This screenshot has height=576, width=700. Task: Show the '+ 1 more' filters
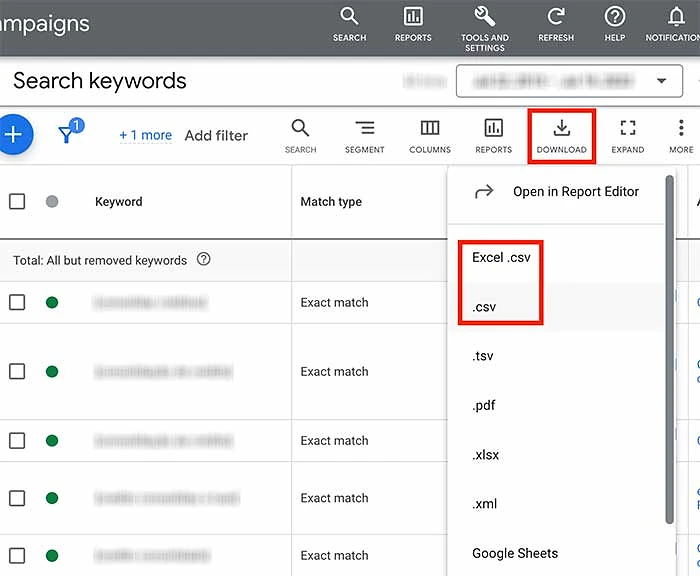[146, 135]
